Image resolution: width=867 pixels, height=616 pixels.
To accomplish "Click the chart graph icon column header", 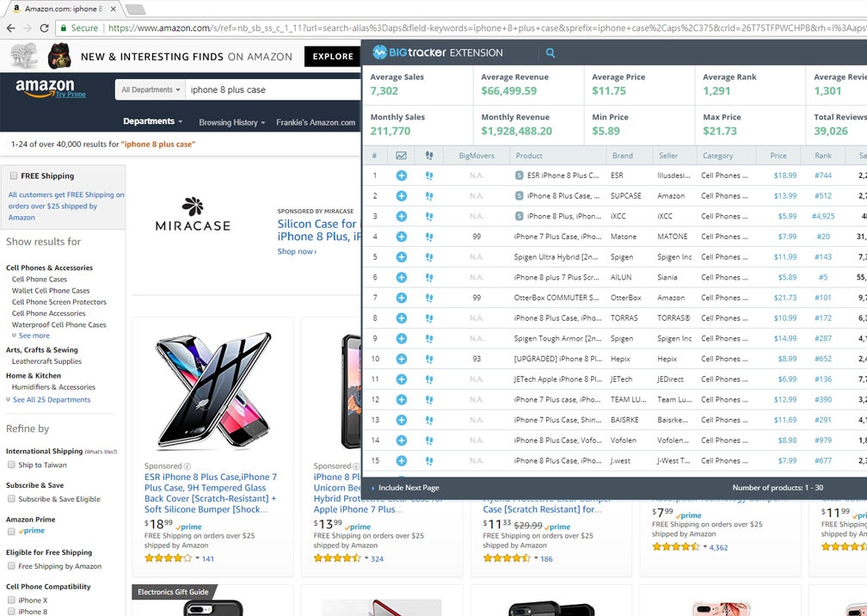I will [401, 155].
